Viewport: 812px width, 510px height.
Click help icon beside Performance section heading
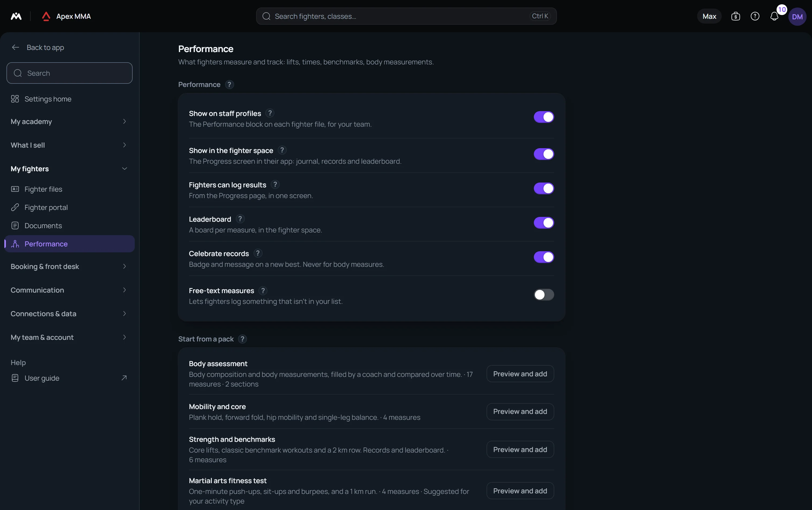229,84
